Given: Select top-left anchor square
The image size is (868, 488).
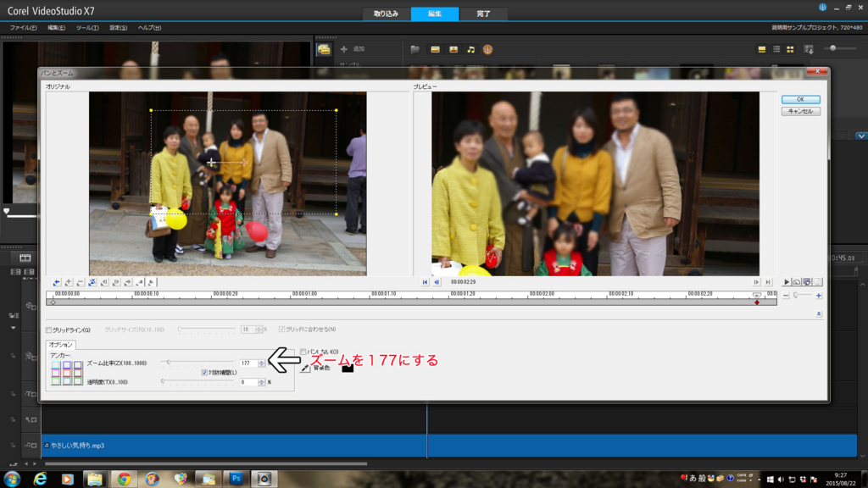Looking at the screenshot, I should [x=56, y=365].
